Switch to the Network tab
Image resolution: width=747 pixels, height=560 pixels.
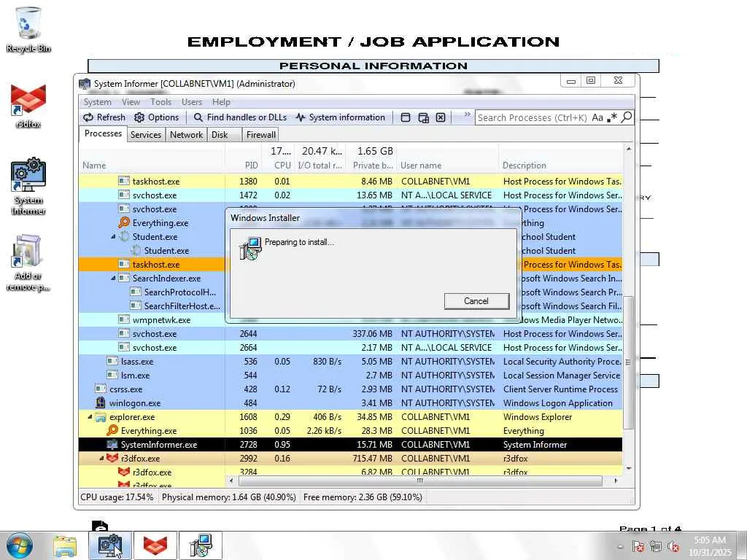(186, 135)
